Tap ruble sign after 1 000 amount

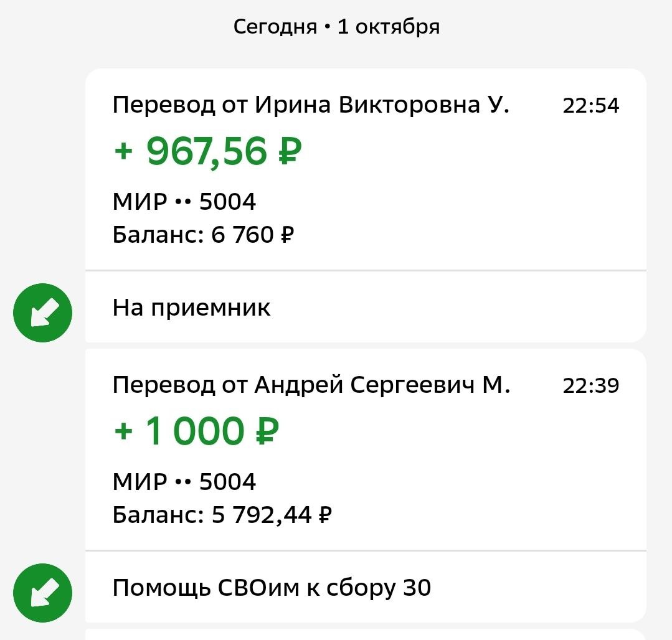[266, 431]
